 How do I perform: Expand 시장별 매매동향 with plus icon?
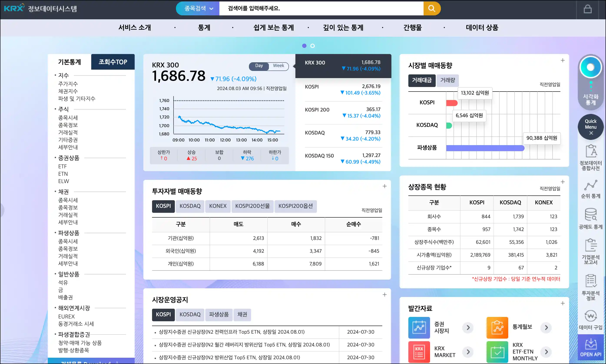563,60
